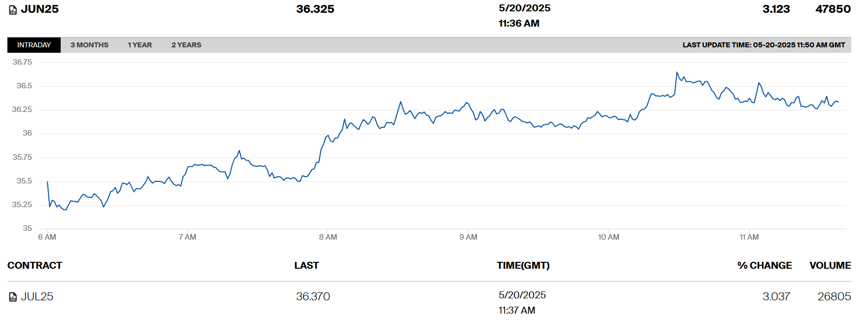Click the JUN25 volume value 47850
The height and width of the screenshot is (320, 868).
(x=833, y=9)
